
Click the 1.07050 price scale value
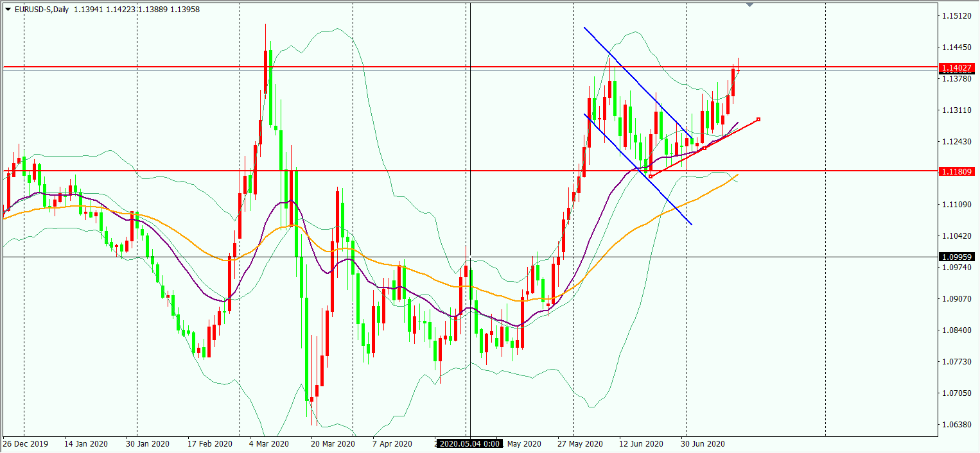point(957,393)
